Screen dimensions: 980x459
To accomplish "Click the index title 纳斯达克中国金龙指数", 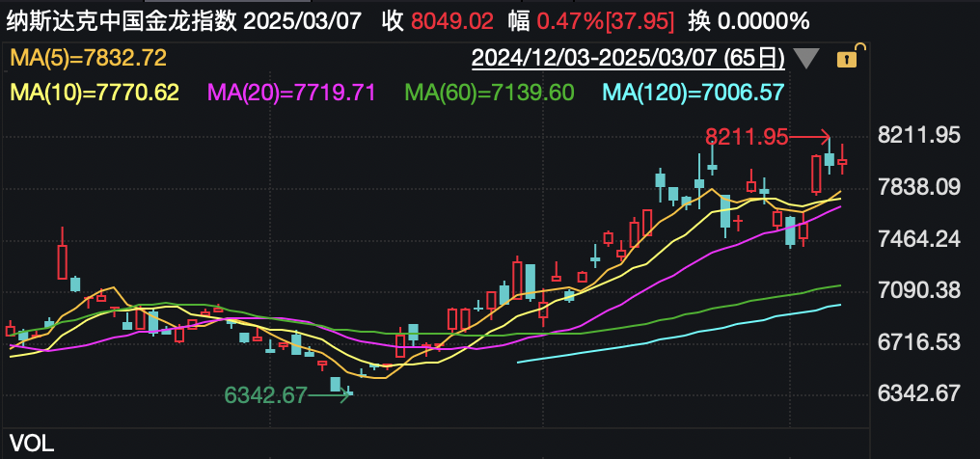I will point(120,22).
